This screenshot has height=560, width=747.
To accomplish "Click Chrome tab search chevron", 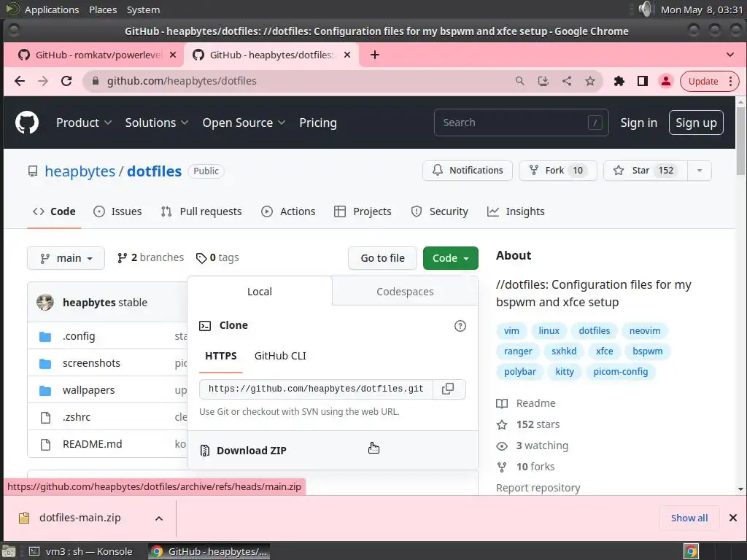I will [729, 55].
